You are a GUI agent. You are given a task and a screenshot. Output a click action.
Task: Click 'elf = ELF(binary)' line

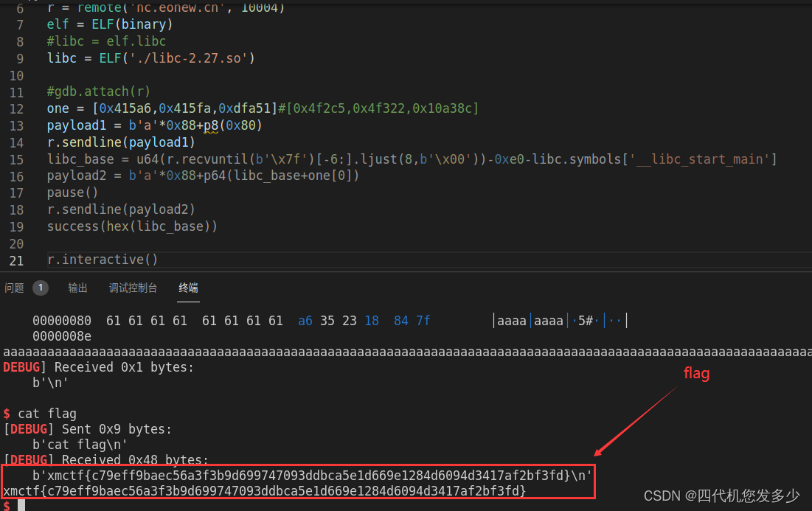click(110, 24)
